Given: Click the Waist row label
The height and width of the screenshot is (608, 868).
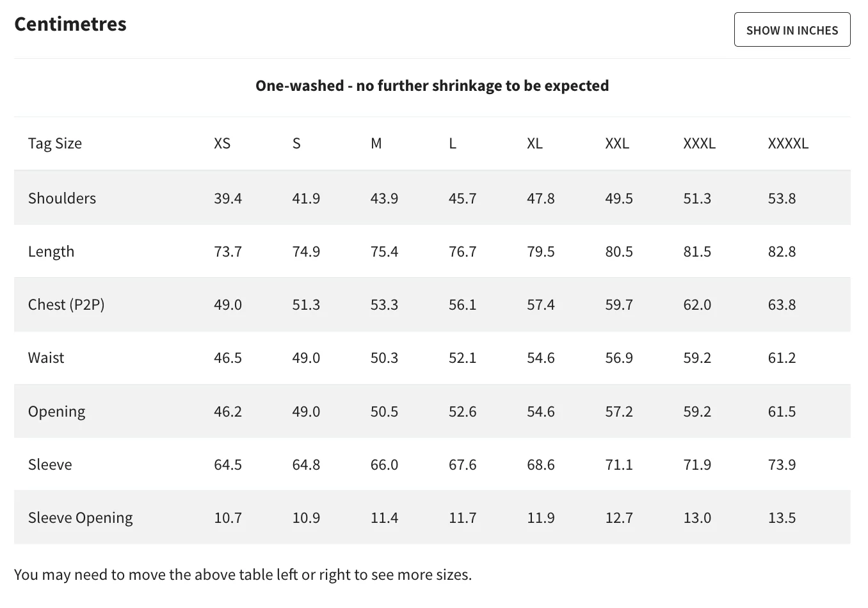Looking at the screenshot, I should pos(46,358).
